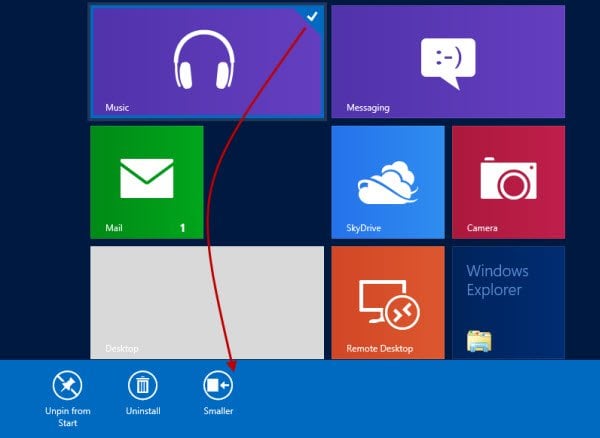Click the Unpin from Start icon

(67, 385)
